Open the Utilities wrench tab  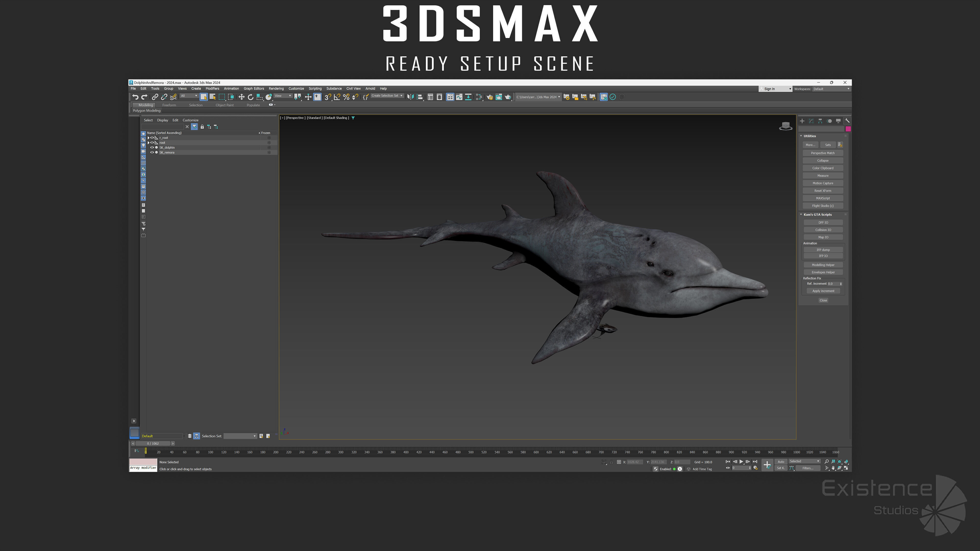[847, 121]
